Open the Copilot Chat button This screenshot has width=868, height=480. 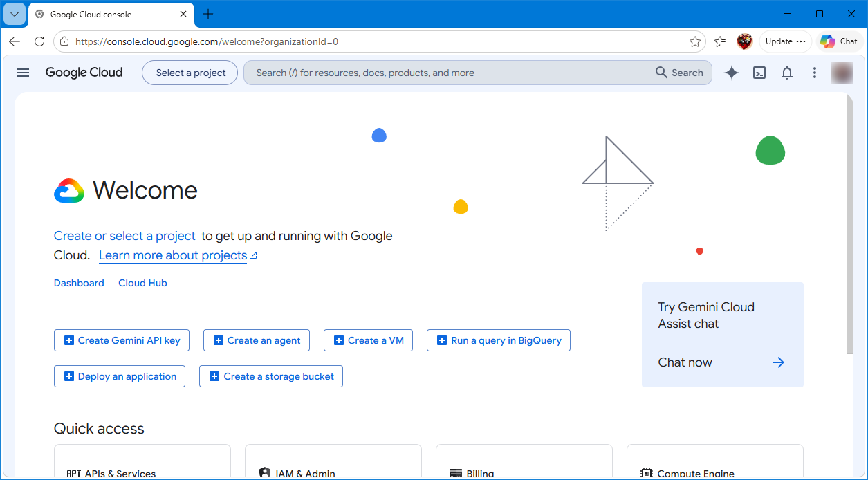[x=840, y=41]
